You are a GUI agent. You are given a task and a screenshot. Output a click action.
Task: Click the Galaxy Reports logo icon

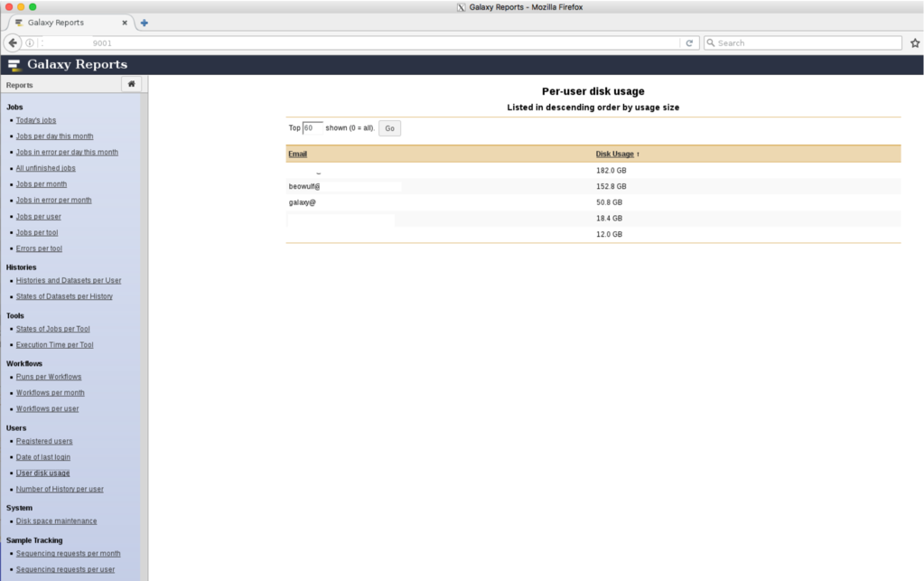14,65
